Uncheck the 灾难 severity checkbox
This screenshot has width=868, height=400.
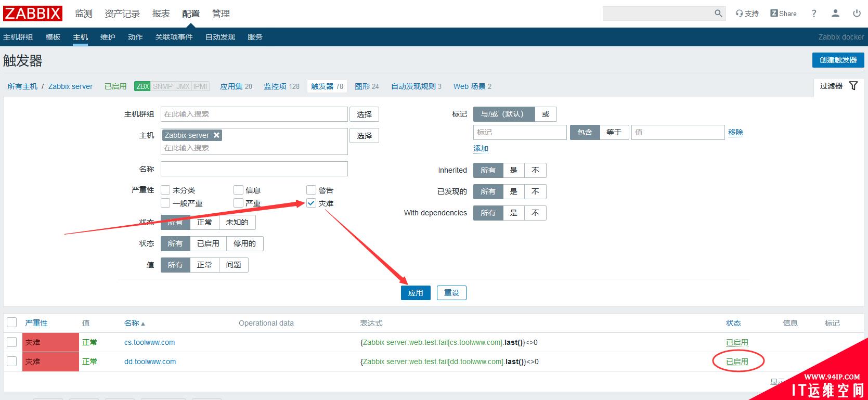[311, 203]
